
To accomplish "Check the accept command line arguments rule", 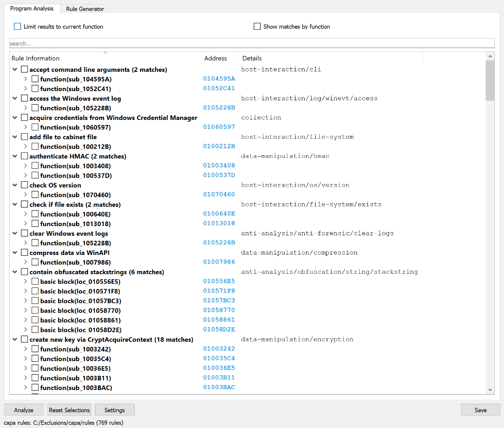I will click(x=24, y=69).
